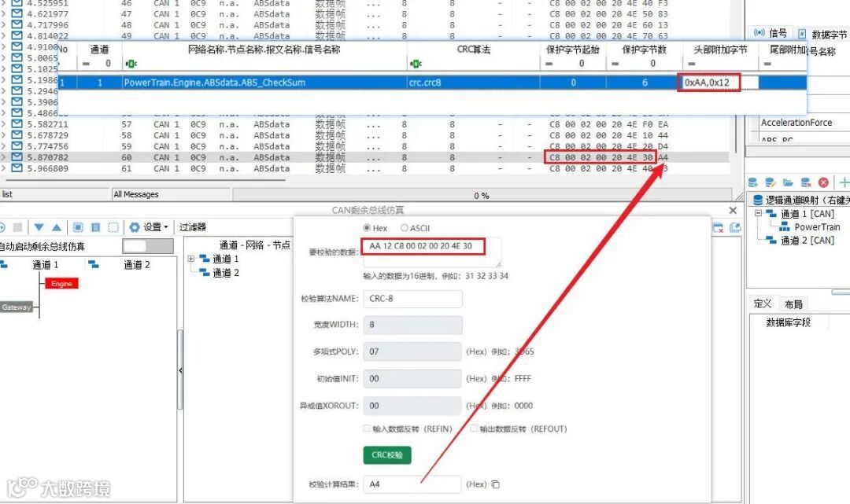850x504 pixels.
Task: Click the data-to-verify input field
Action: click(x=431, y=252)
